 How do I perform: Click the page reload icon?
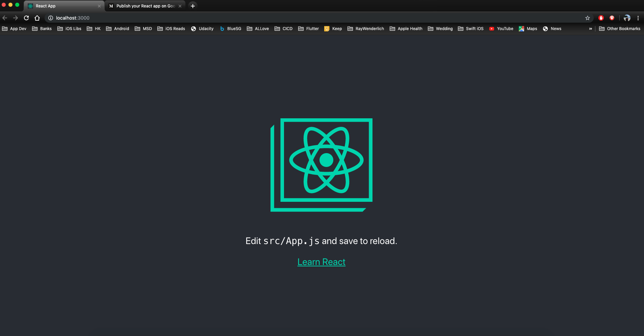[26, 18]
